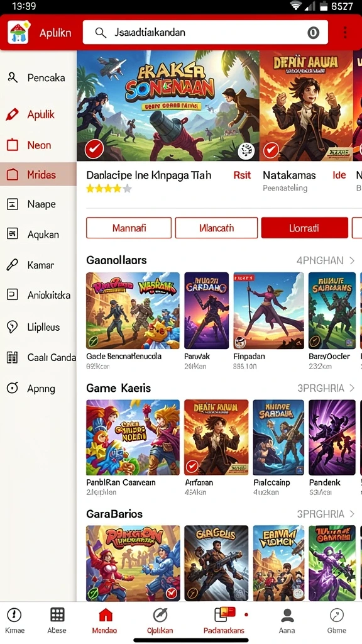Tap the Aana profile icon
Screen dimensions: 362x644
coord(287,615)
